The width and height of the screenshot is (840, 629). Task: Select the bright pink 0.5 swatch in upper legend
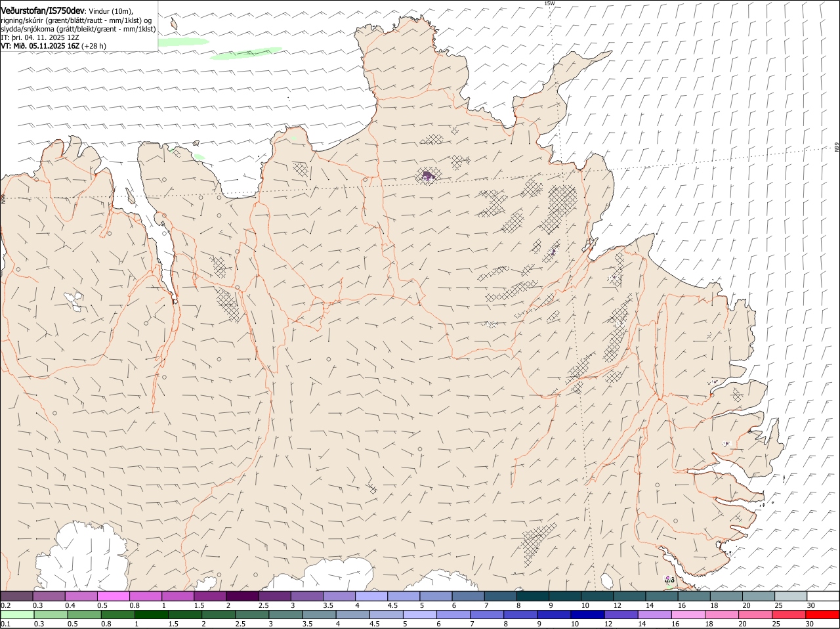pyautogui.click(x=113, y=596)
